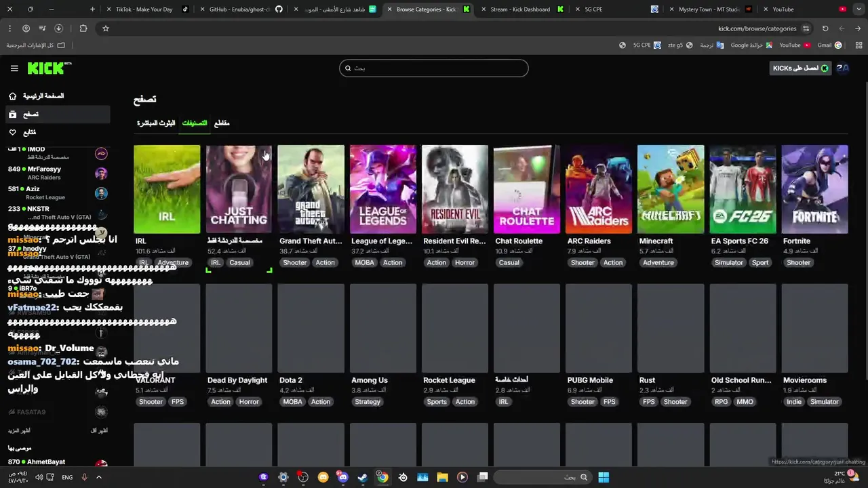Click the KICK logo

(49, 68)
